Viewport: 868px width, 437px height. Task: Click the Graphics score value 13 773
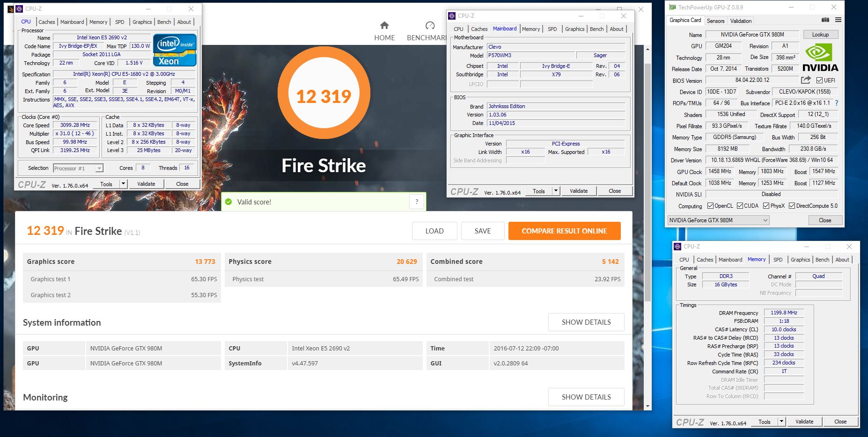(x=205, y=262)
